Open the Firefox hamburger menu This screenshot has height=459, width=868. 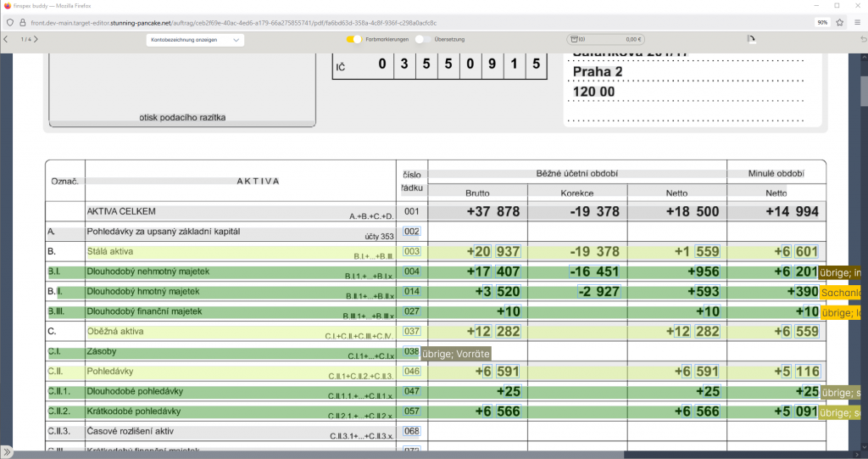tap(858, 22)
